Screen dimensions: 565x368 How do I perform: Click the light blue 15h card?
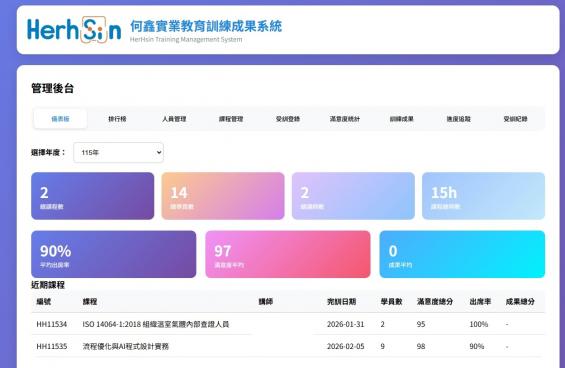pyautogui.click(x=484, y=196)
